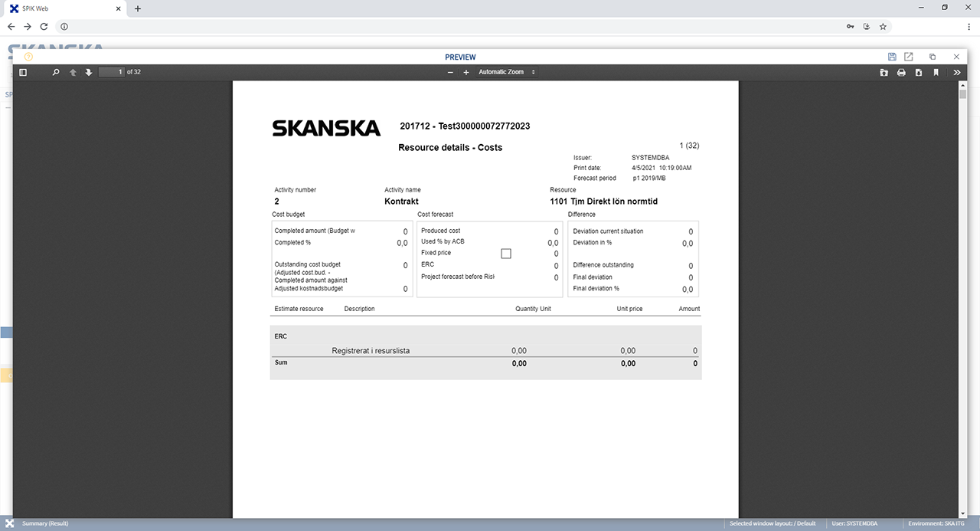Select the SPIK Web browser tab
The height and width of the screenshot is (531, 980).
(x=63, y=8)
